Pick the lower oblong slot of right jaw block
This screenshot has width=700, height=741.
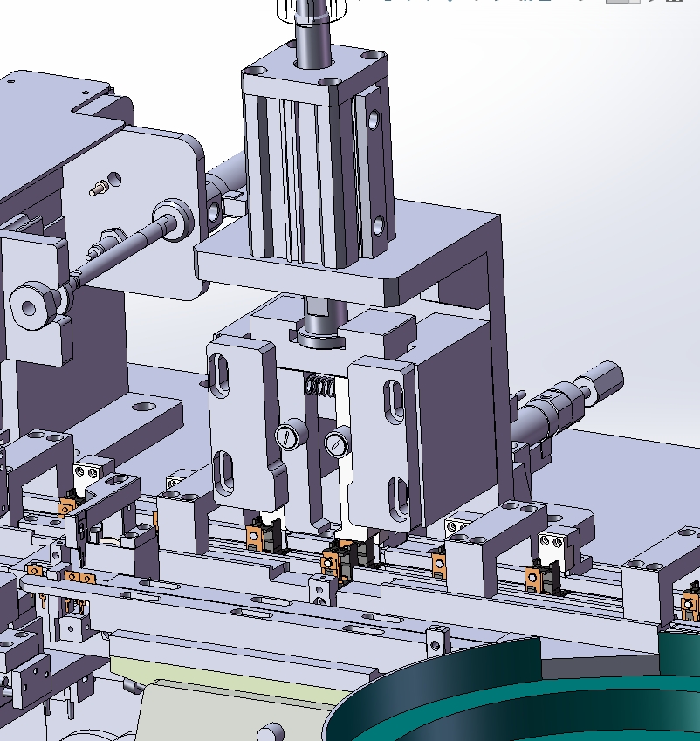click(x=400, y=498)
